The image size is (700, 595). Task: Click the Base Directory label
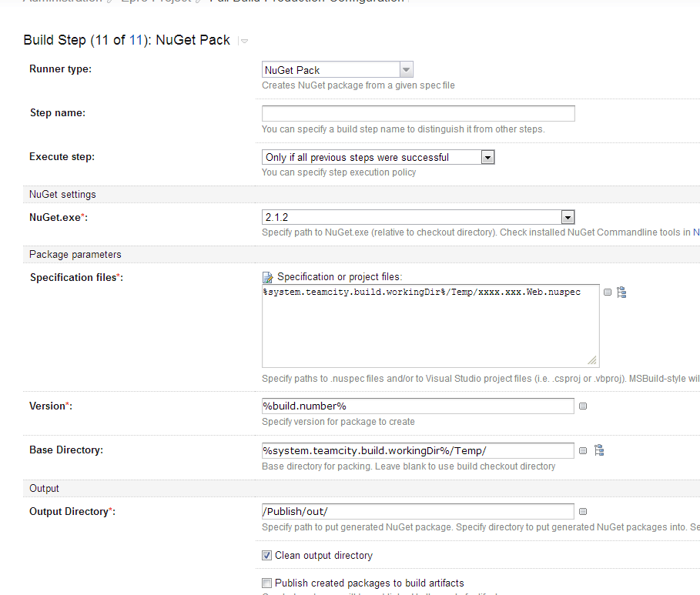[66, 450]
